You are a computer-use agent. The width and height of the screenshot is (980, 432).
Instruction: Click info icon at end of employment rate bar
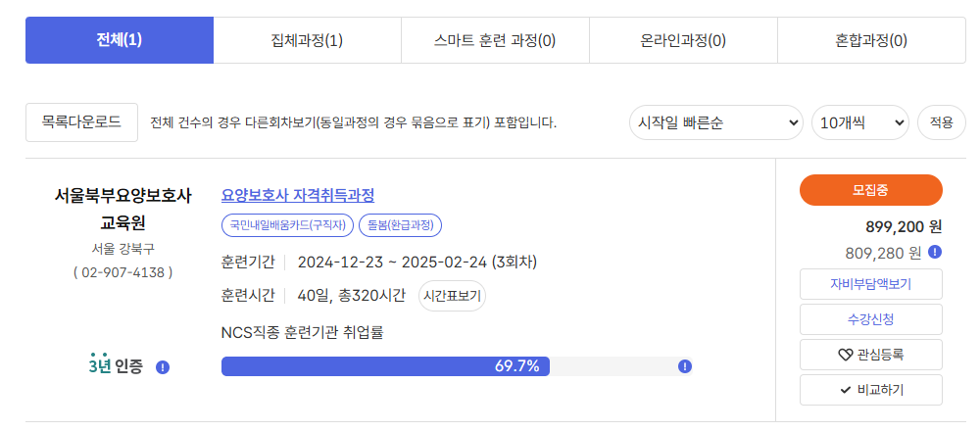click(685, 366)
